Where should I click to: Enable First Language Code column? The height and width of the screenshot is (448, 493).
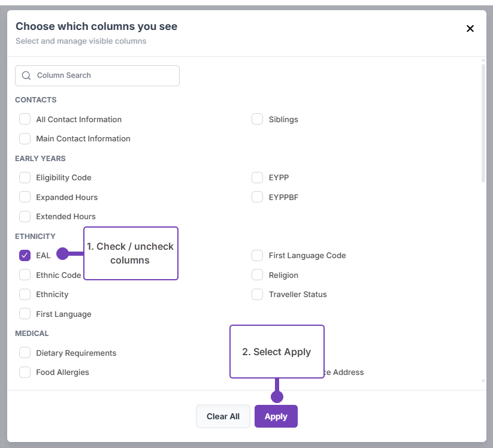coord(258,256)
